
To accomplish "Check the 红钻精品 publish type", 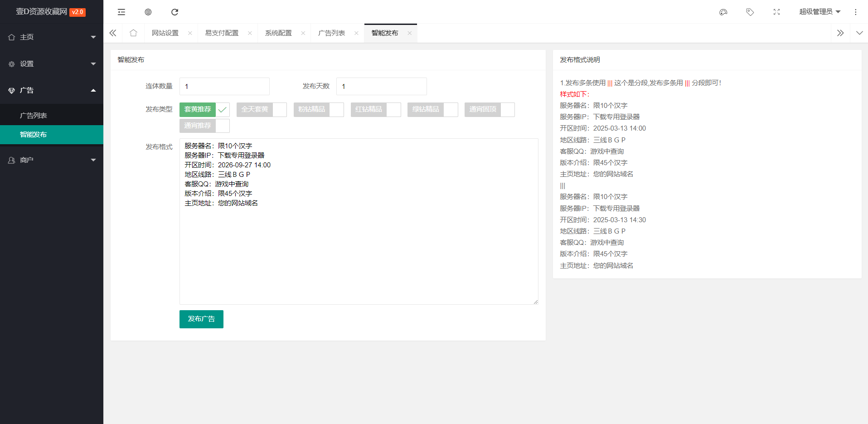I will [x=376, y=109].
